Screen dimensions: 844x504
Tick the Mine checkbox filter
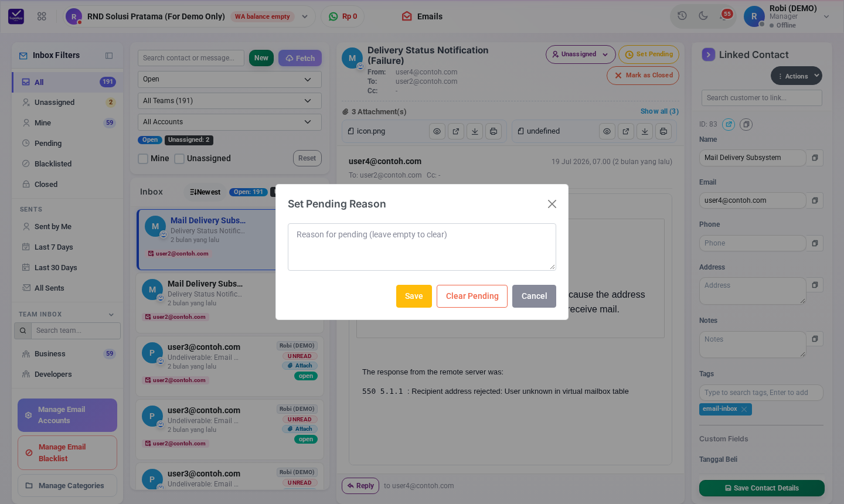143,158
